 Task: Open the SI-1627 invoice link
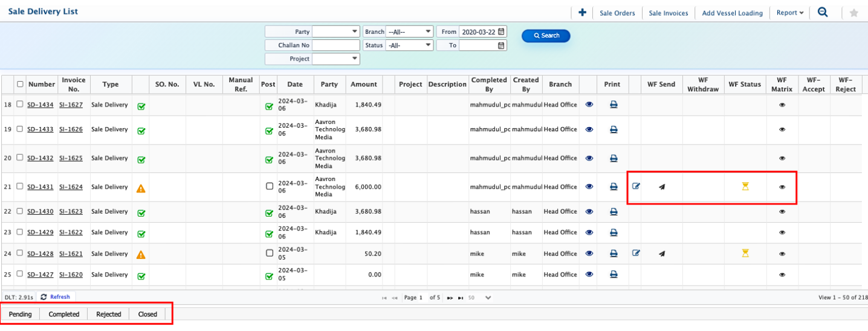tap(71, 105)
